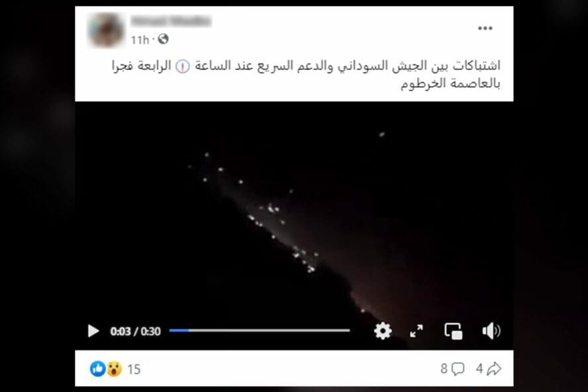Play the video with the play button
Viewport: 588px width, 392px height.
[x=93, y=331]
